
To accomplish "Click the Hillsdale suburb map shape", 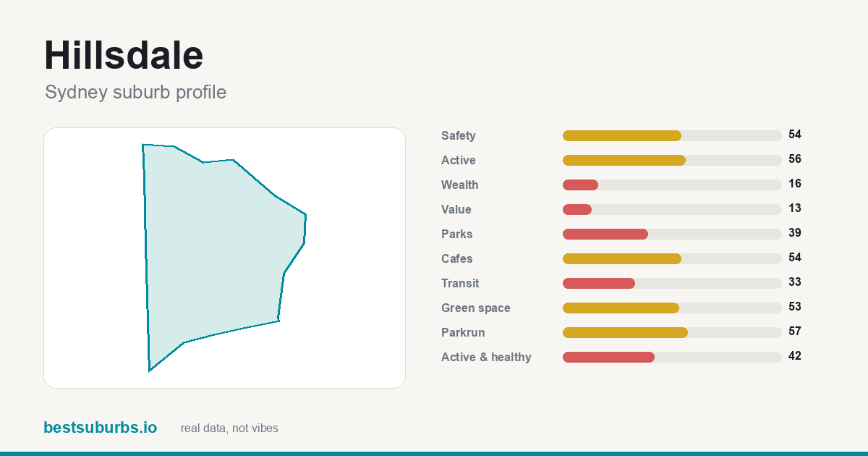I will coord(217,253).
